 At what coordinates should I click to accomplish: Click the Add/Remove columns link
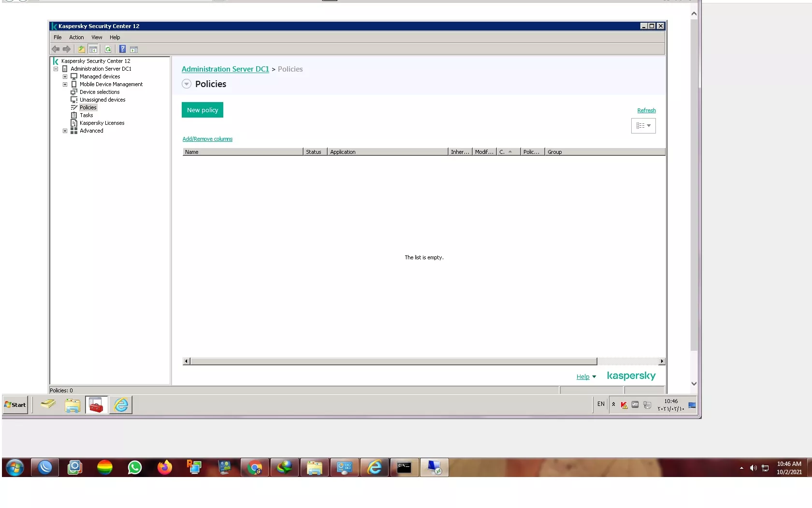pos(207,139)
